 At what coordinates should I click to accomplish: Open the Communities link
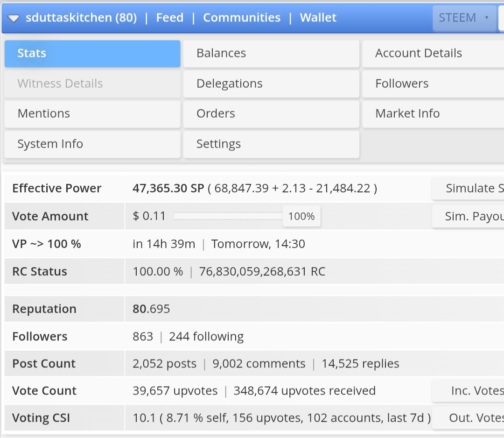click(242, 18)
